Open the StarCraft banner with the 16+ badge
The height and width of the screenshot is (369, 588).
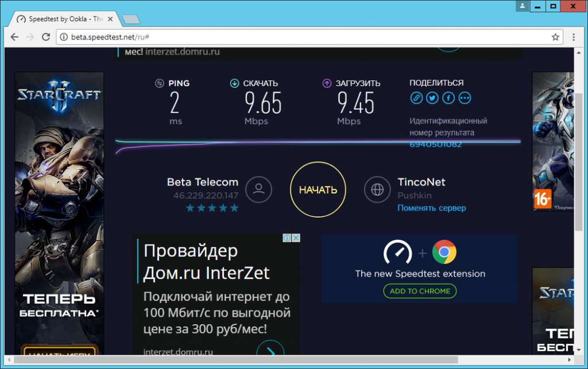553,142
